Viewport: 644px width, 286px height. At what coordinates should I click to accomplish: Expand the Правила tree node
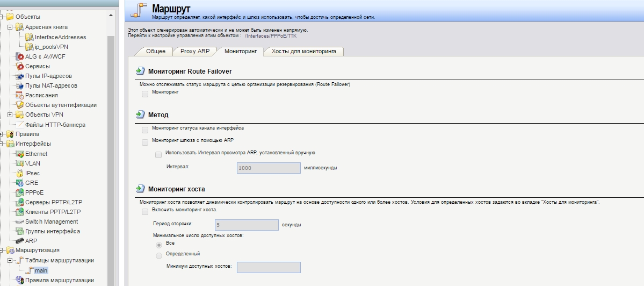coord(1,134)
